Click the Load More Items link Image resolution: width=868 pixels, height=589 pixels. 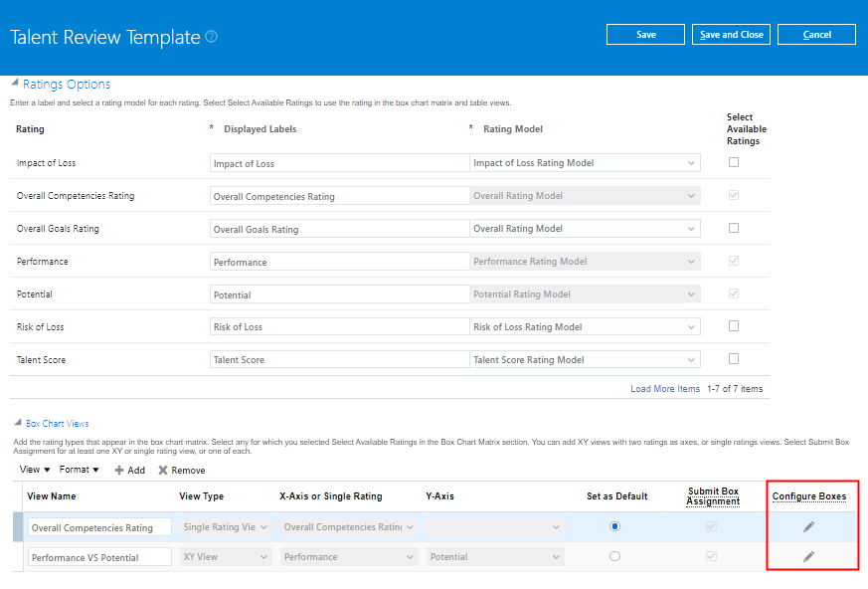pos(665,388)
